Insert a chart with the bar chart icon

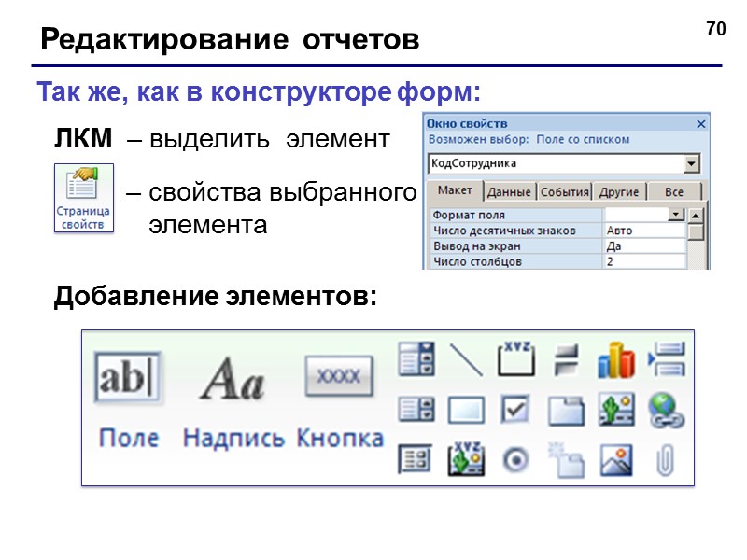(616, 360)
